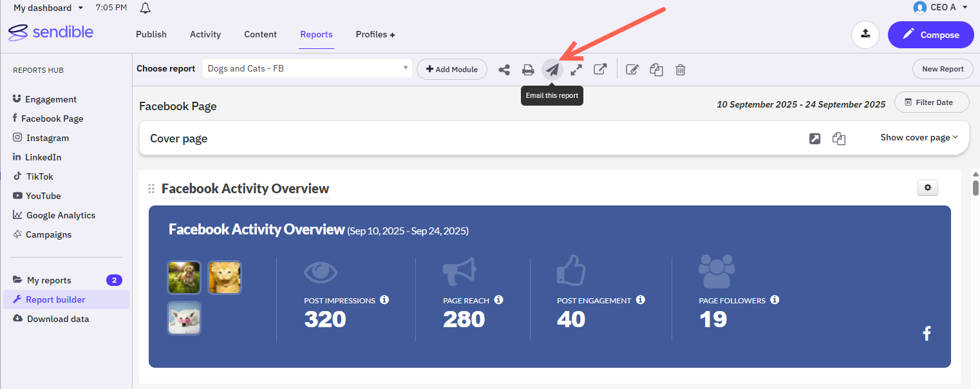Click the delete report trash icon
Viewport: 980px width, 389px height.
pos(680,70)
